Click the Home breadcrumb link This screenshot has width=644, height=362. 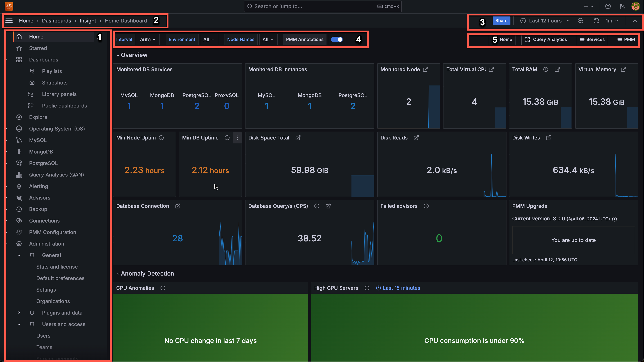point(26,21)
